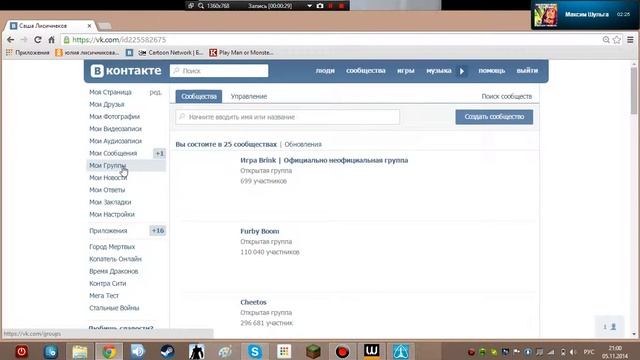Open Мои Новости in sidebar
Screen dimensions: 640x360
click(108, 178)
